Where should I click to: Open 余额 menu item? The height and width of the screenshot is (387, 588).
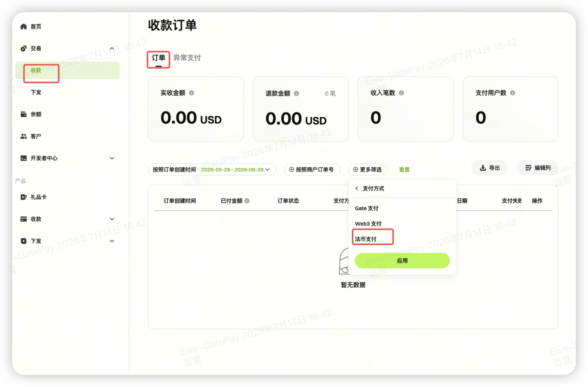(x=36, y=114)
